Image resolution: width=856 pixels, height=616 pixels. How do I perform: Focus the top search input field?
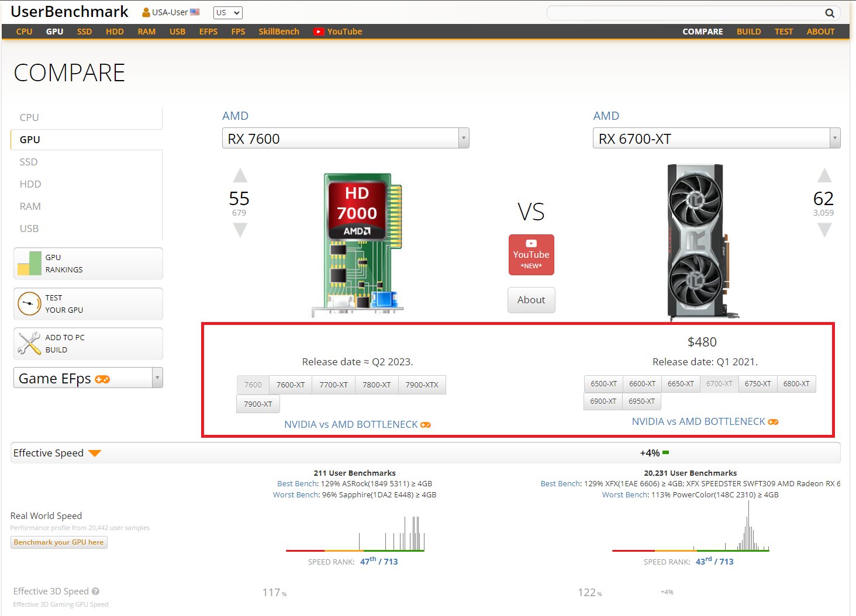[685, 13]
